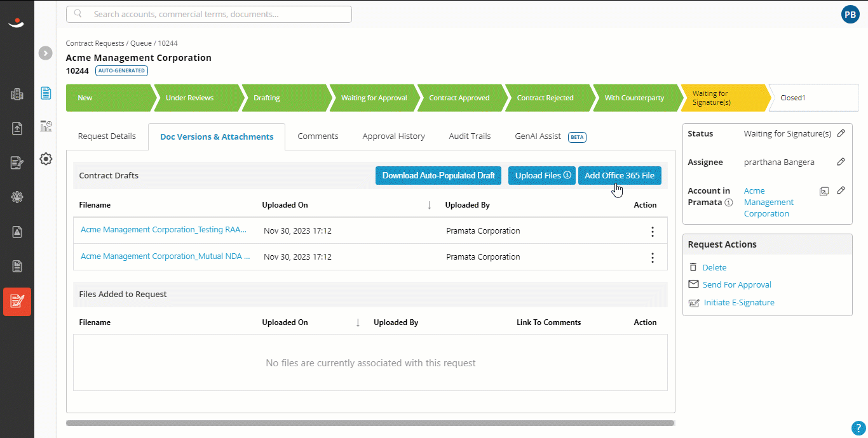Expand the sidebar with the arrow button
Viewport: 868px width, 438px height.
(x=45, y=53)
